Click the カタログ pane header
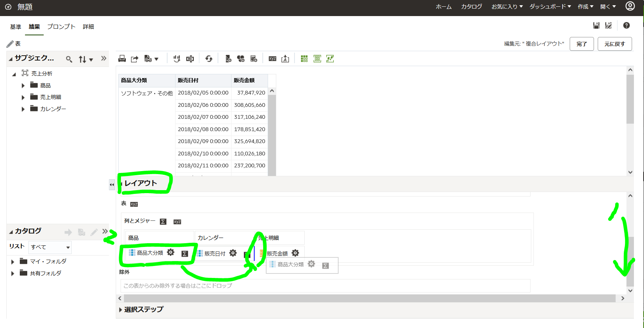 (x=28, y=231)
